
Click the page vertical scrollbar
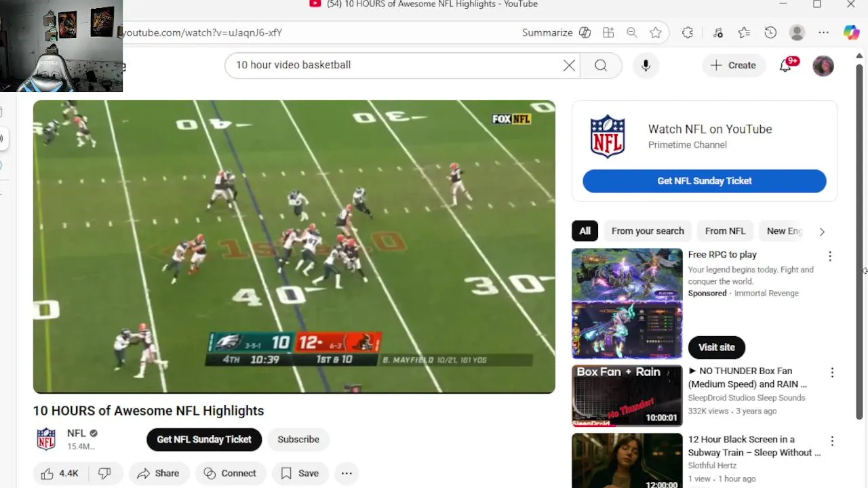(859, 242)
